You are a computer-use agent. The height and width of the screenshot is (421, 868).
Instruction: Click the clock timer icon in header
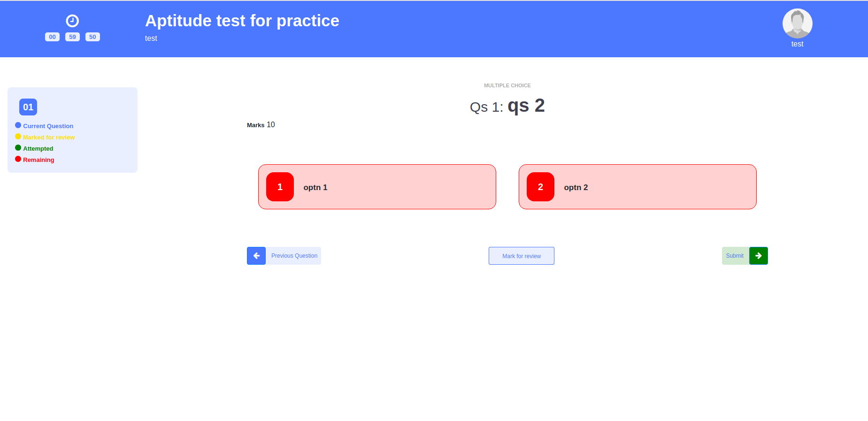point(72,21)
